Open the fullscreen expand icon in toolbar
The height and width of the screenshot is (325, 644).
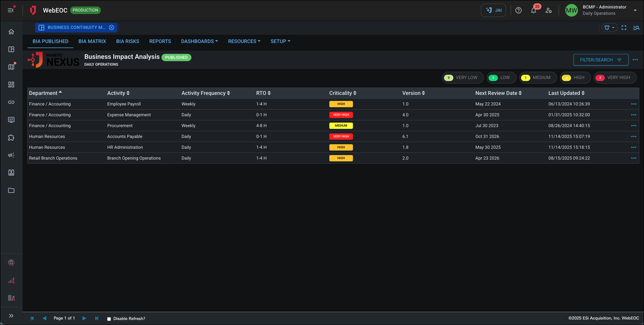click(x=624, y=27)
